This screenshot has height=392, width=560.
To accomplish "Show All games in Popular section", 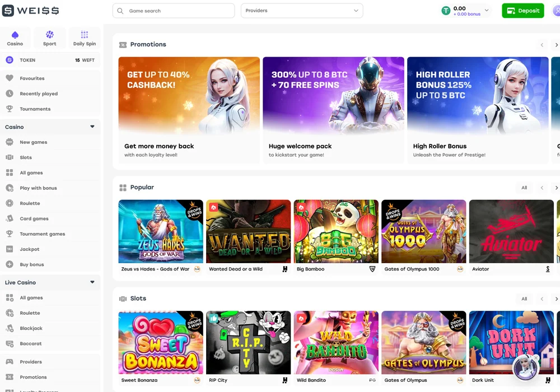I will point(524,188).
